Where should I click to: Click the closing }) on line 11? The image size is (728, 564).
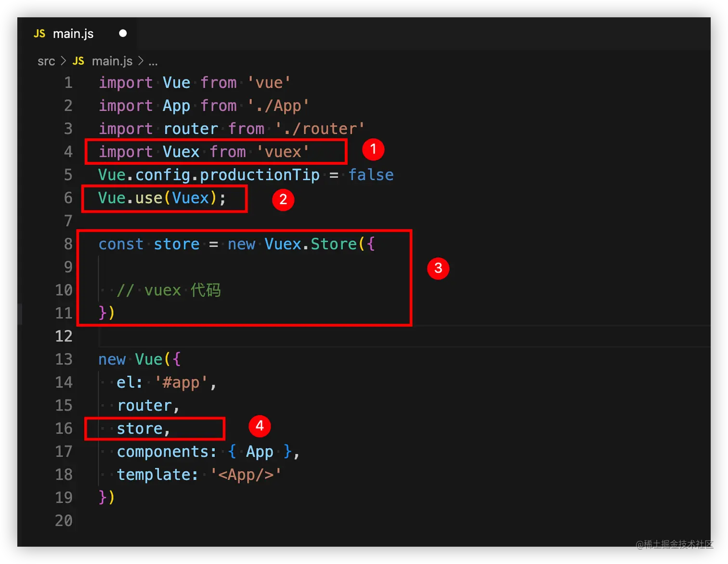[107, 313]
